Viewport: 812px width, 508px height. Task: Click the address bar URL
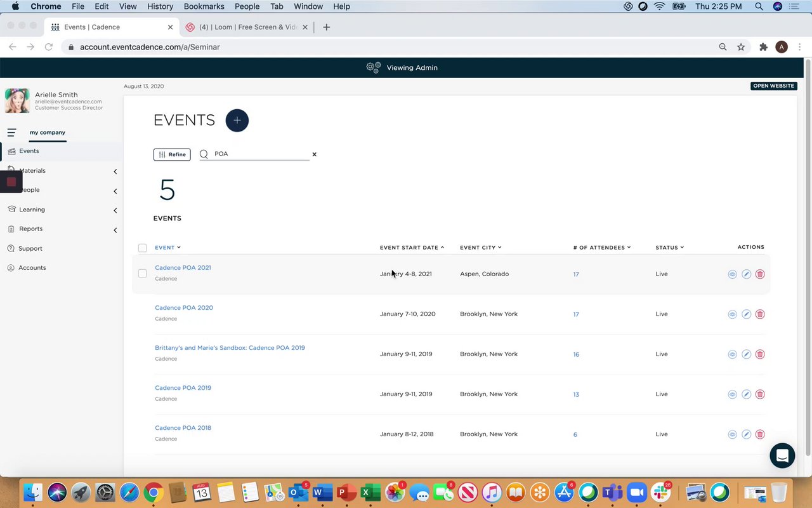150,47
